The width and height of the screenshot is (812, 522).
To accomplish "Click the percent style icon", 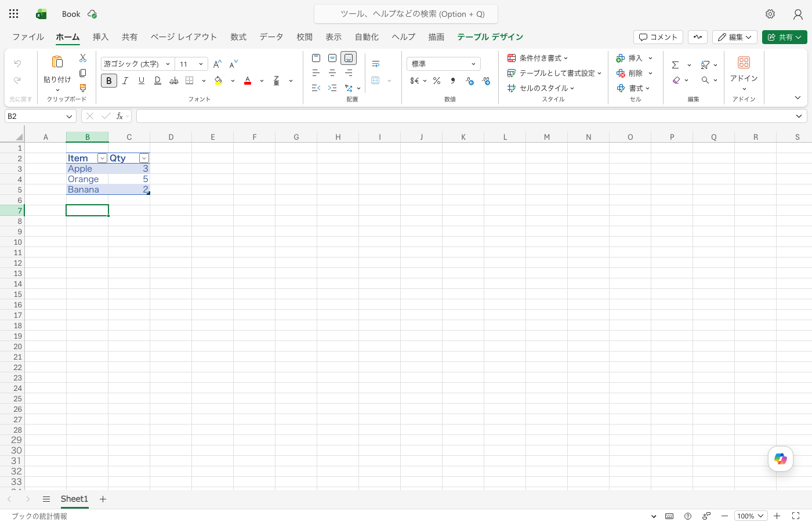I will 437,81.
